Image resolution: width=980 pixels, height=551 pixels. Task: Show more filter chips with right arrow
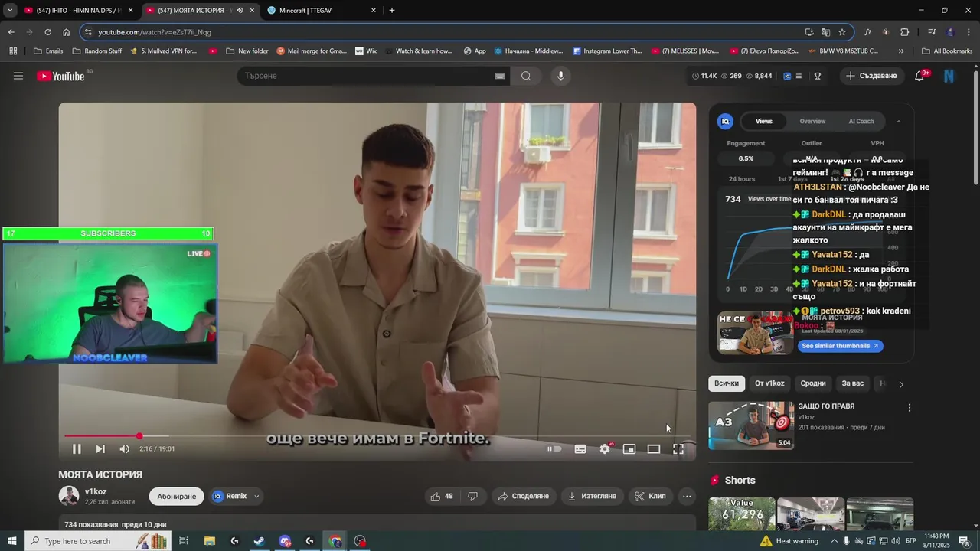pyautogui.click(x=901, y=384)
